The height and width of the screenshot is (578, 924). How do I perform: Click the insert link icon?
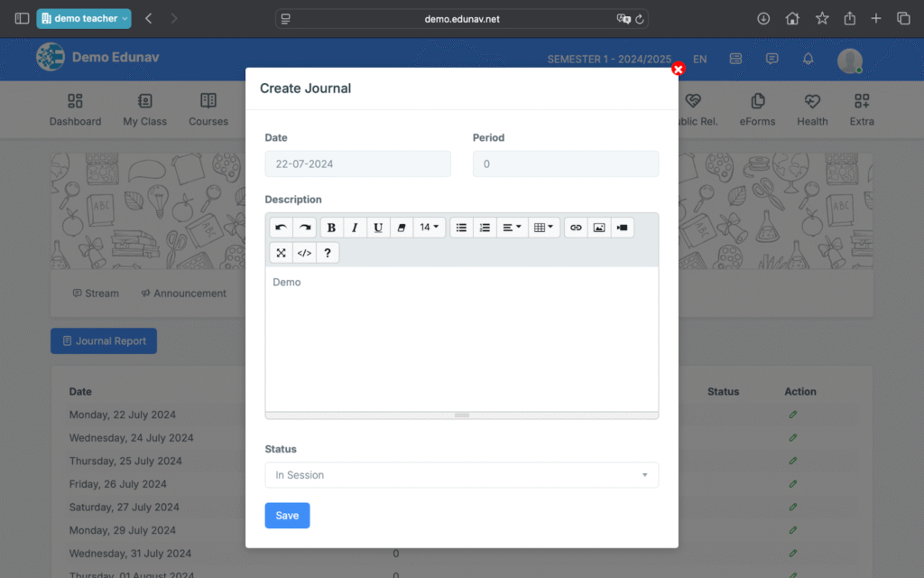click(576, 228)
